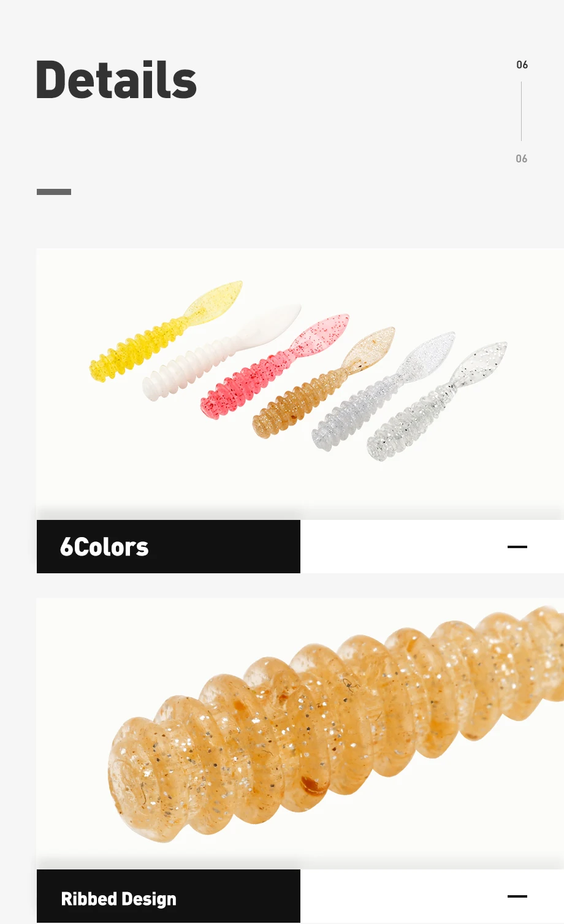Click the silver glitter lure
This screenshot has width=564, height=924.
pos(383,391)
